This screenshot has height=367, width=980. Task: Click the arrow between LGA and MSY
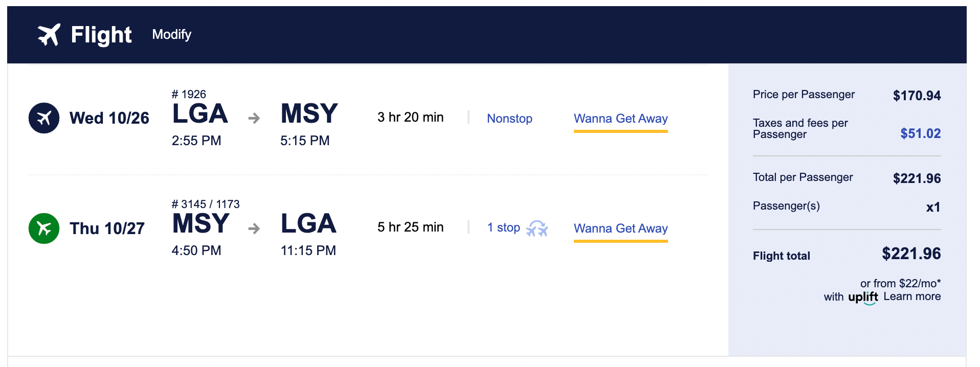[x=254, y=119]
